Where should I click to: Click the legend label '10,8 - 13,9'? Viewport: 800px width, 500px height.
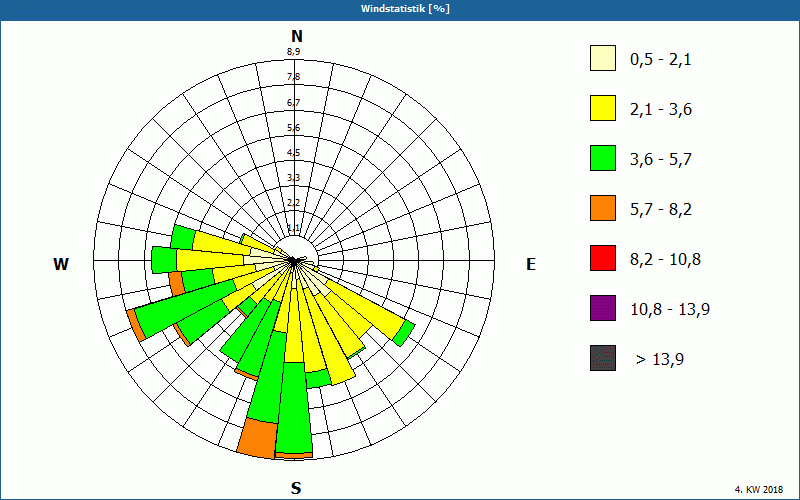[670, 310]
